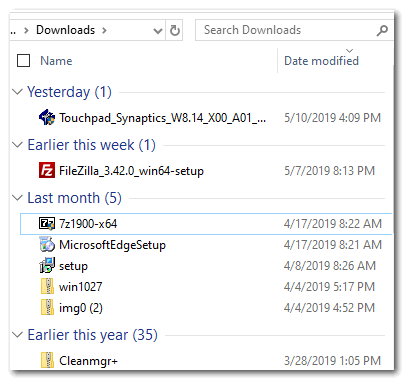Click date 5/7/2019 8:13 PM

329,171
